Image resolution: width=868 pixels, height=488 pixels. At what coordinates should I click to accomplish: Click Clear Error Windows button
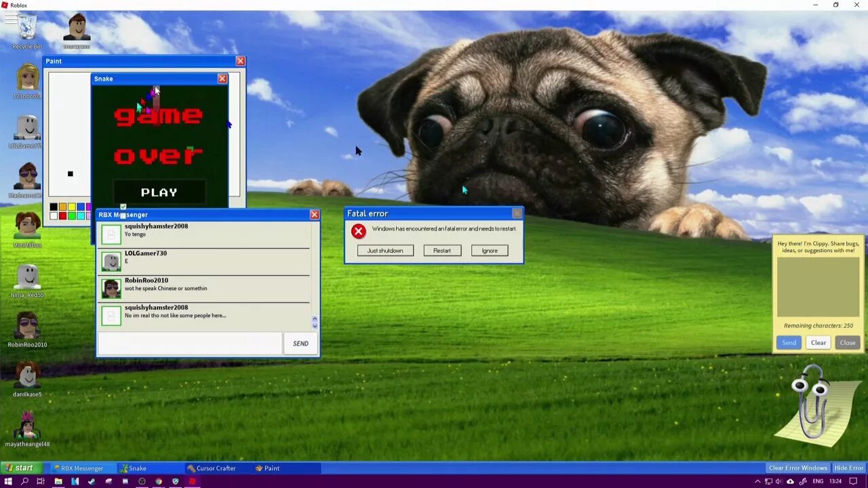[798, 468]
